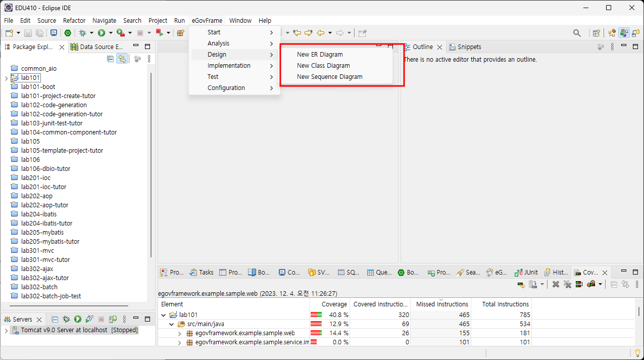The image size is (644, 360).
Task: Select the lab202-aop project
Action: pos(37,196)
